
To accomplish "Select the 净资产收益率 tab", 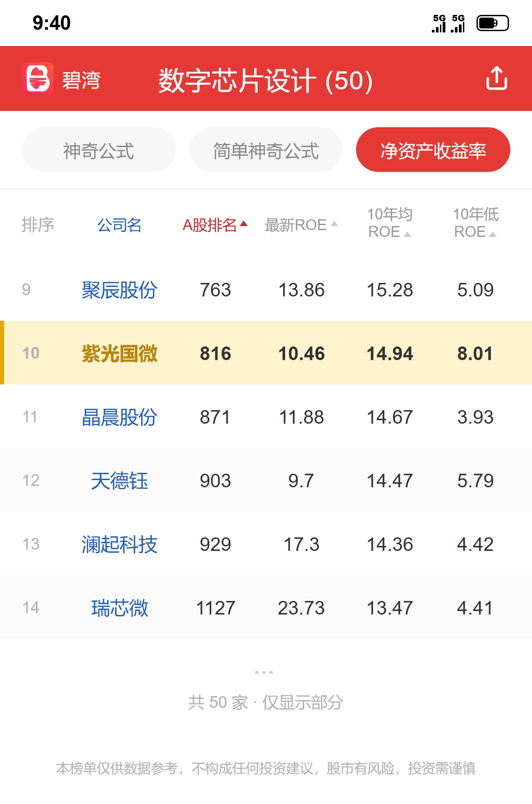I will tap(433, 150).
